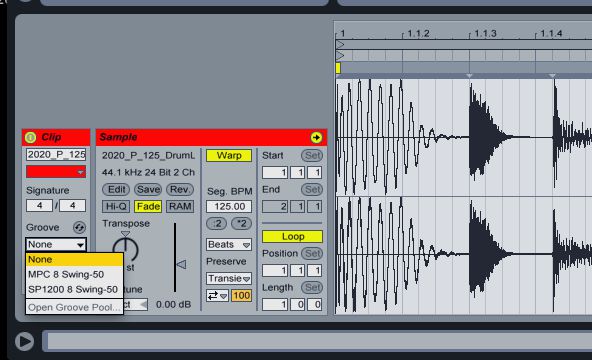Click the play button at bottom left
The width and height of the screenshot is (592, 360).
click(x=25, y=341)
